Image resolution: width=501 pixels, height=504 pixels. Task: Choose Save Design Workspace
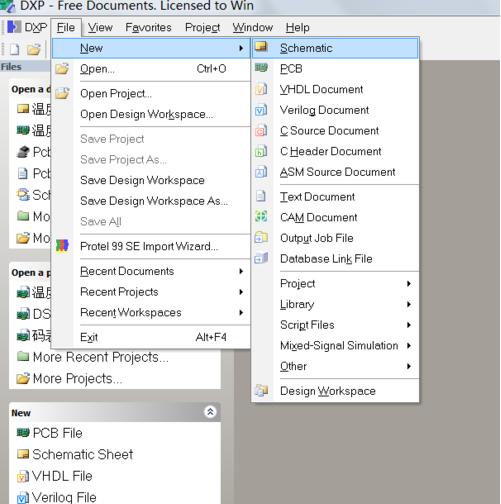point(152,180)
